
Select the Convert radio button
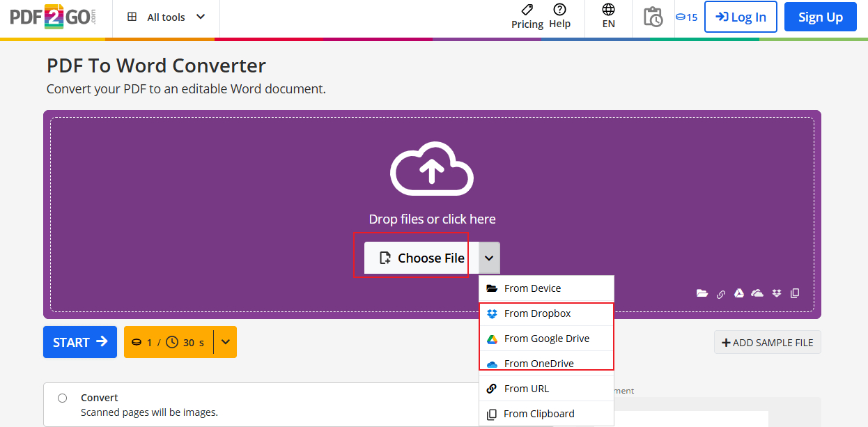pyautogui.click(x=63, y=398)
